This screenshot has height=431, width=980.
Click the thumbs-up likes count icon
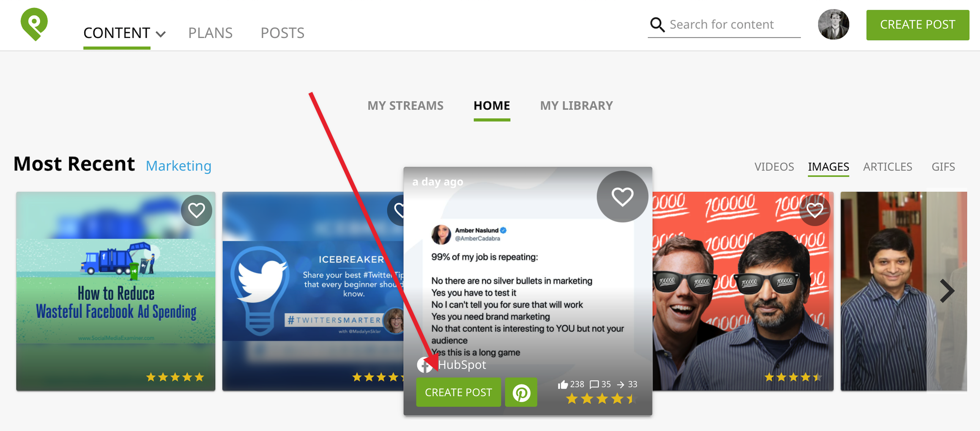pyautogui.click(x=563, y=385)
